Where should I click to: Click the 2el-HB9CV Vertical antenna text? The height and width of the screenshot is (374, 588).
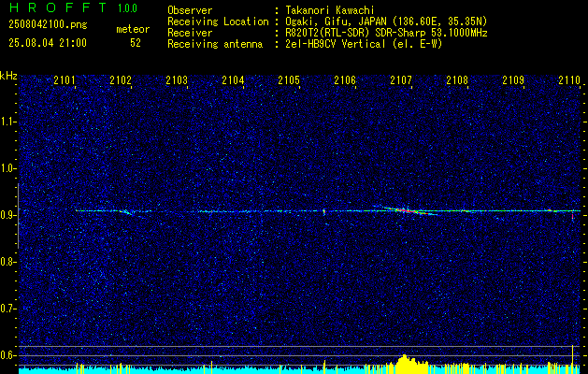tap(364, 44)
